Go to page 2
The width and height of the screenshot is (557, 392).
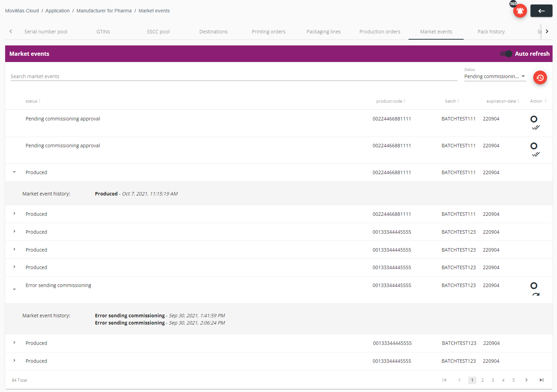coord(483,380)
